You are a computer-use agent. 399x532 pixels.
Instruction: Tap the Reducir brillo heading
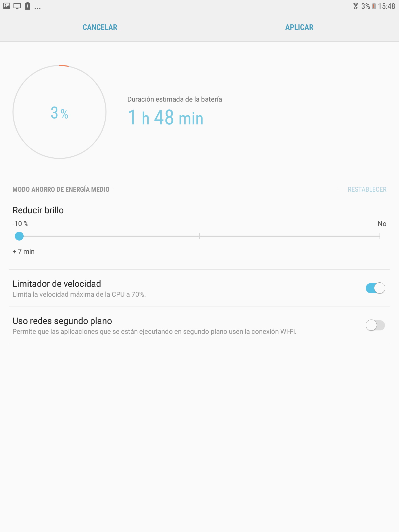38,210
